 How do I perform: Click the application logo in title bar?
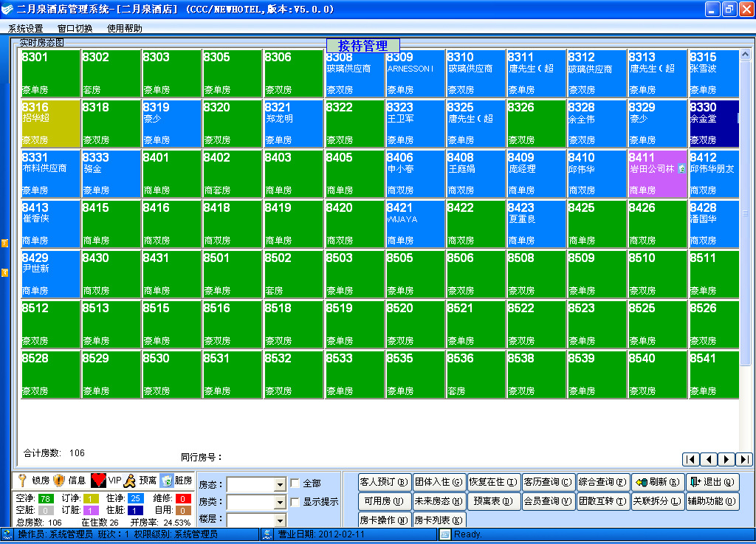pos(7,9)
